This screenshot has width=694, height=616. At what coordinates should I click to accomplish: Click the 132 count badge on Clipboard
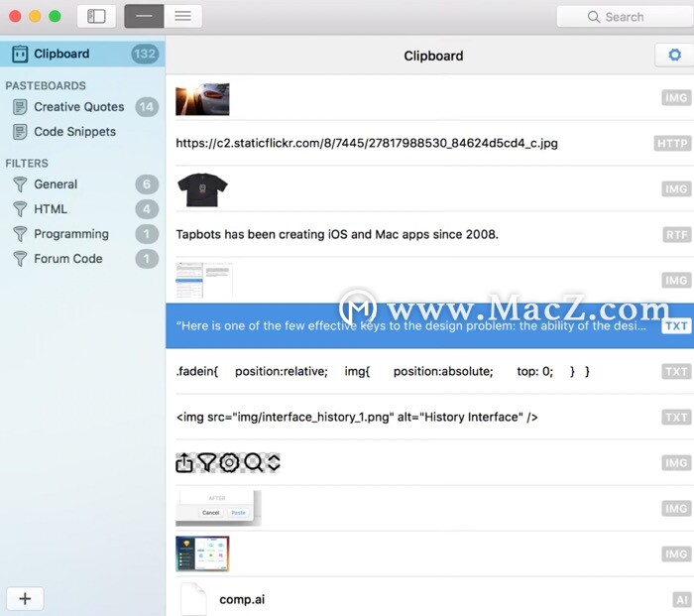(x=145, y=54)
